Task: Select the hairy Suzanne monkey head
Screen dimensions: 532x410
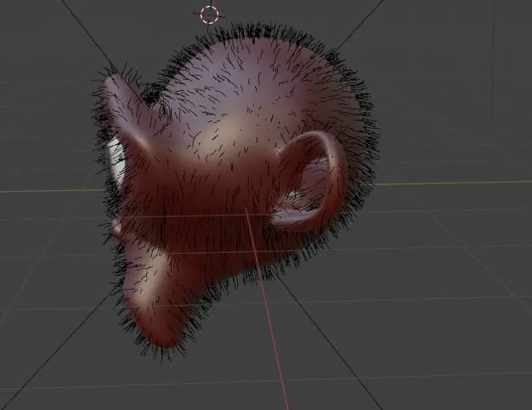Action: coord(234,192)
